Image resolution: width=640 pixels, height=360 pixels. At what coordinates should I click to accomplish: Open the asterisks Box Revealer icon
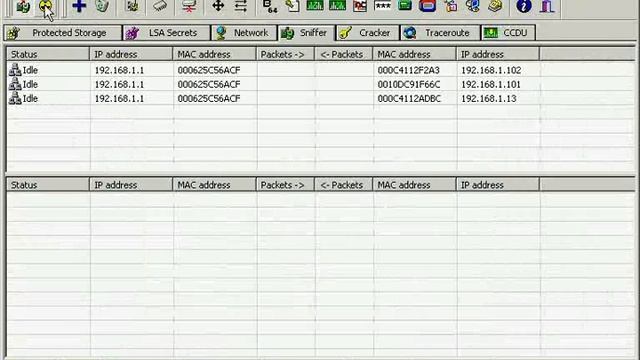tap(382, 6)
